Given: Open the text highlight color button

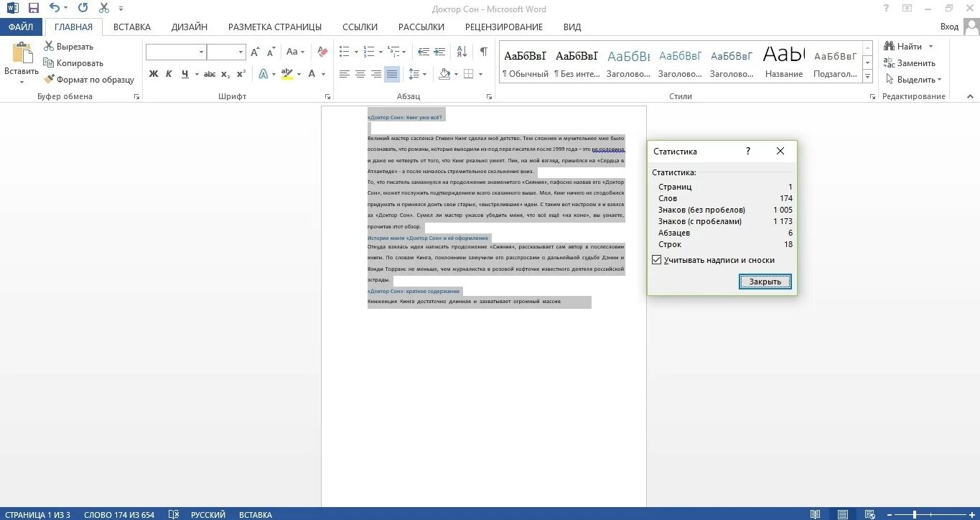Looking at the screenshot, I should coord(287,74).
